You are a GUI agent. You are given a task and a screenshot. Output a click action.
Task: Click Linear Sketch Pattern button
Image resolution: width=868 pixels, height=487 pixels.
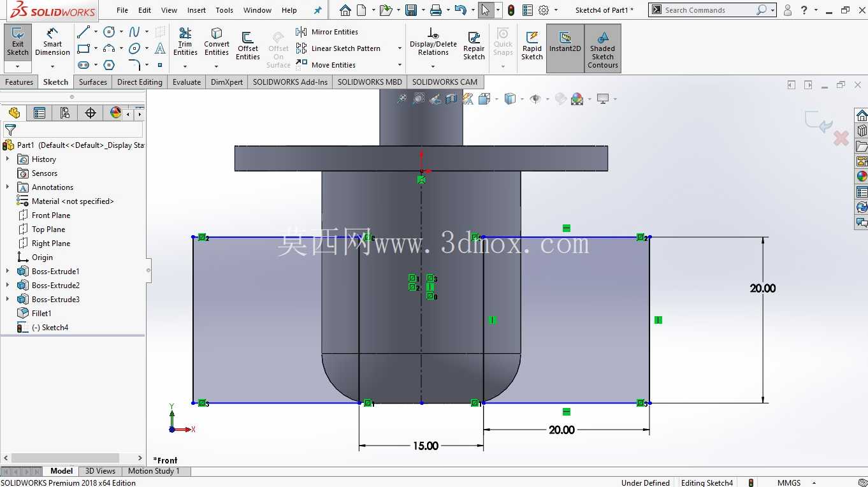click(x=338, y=48)
